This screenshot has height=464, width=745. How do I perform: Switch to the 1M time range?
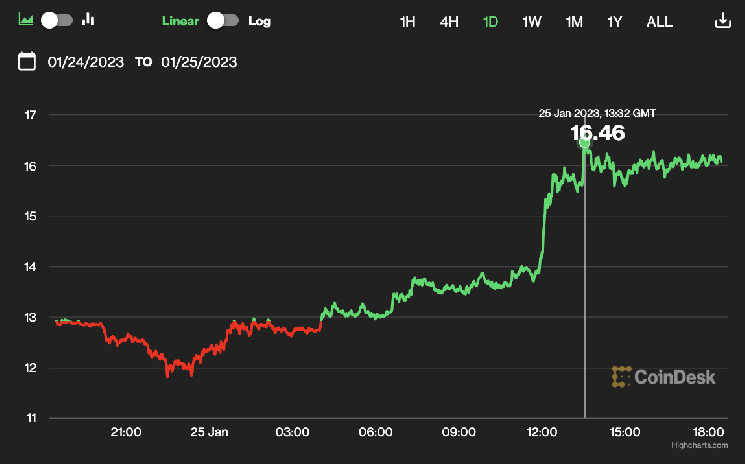(574, 21)
